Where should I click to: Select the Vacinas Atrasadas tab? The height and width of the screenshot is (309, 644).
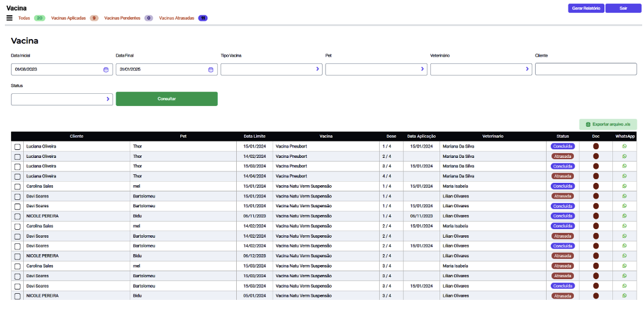(x=177, y=18)
